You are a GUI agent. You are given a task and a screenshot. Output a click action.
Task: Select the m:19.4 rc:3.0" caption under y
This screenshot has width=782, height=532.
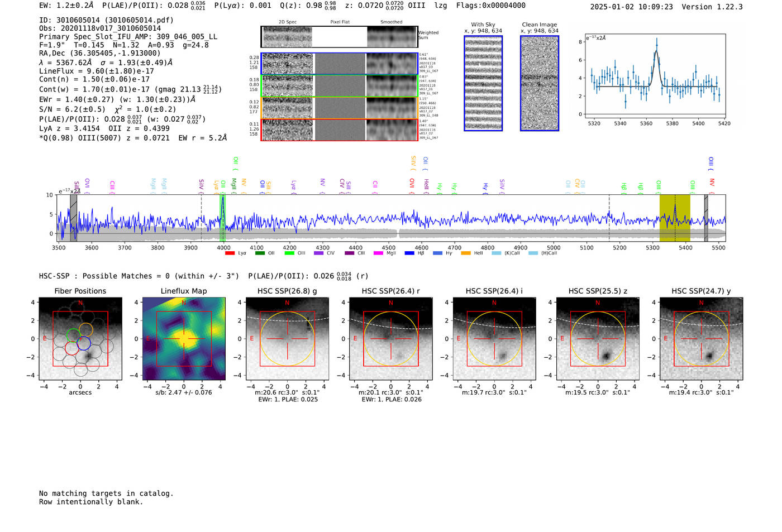[x=701, y=392]
